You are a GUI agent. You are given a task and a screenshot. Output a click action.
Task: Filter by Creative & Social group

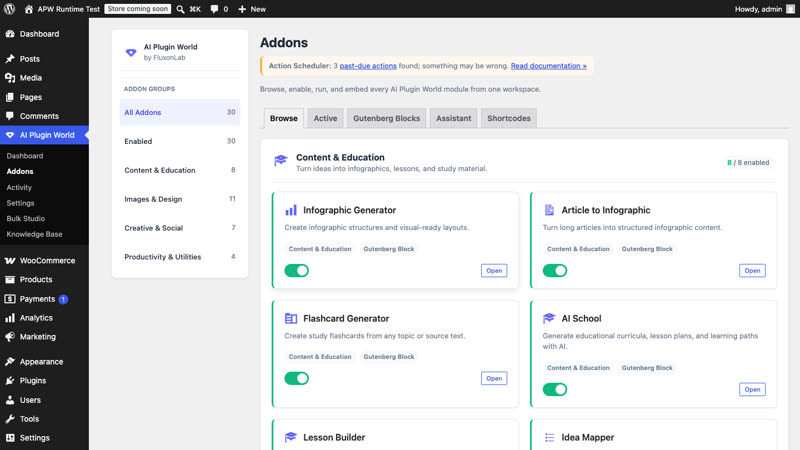pyautogui.click(x=180, y=228)
